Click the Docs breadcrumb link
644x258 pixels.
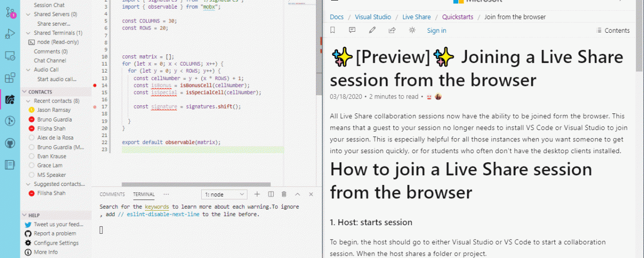[x=336, y=17]
